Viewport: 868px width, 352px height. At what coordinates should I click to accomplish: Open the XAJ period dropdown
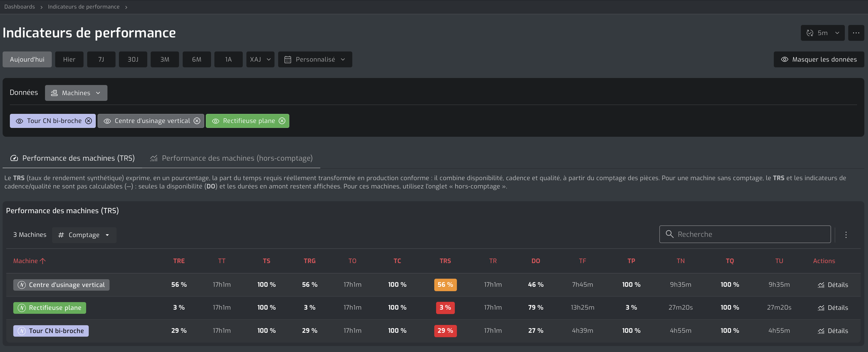pyautogui.click(x=260, y=60)
